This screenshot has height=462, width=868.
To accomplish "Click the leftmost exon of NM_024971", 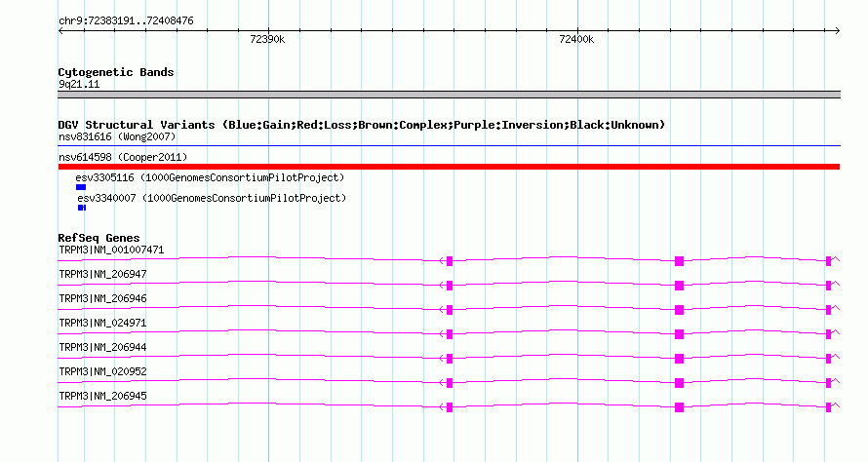I will (x=450, y=334).
